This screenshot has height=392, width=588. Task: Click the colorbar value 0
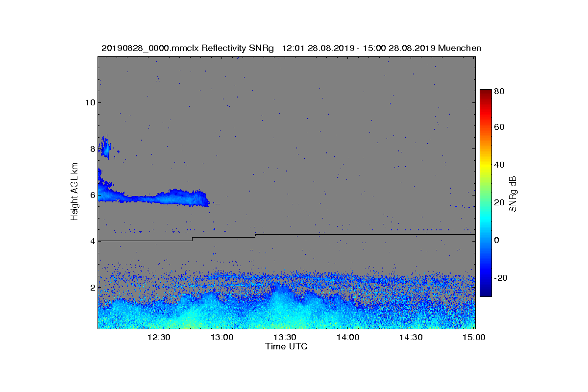tap(497, 240)
